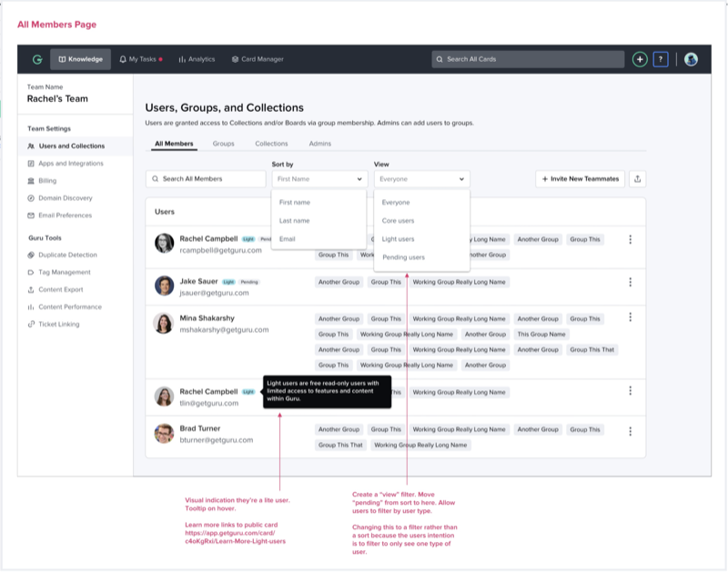The height and width of the screenshot is (572, 728).
Task: Open more options for Rachel Campbell tlin row
Action: tap(630, 391)
